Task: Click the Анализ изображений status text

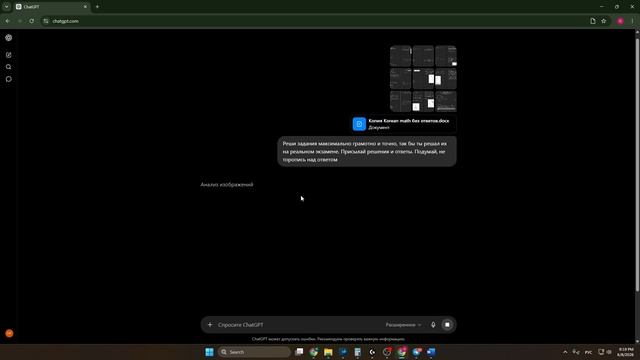Action: tap(227, 184)
